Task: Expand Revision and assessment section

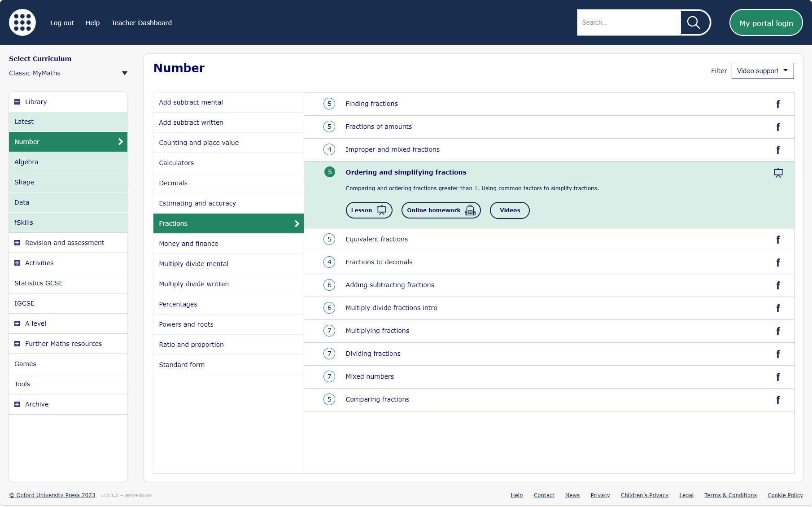Action: (17, 243)
